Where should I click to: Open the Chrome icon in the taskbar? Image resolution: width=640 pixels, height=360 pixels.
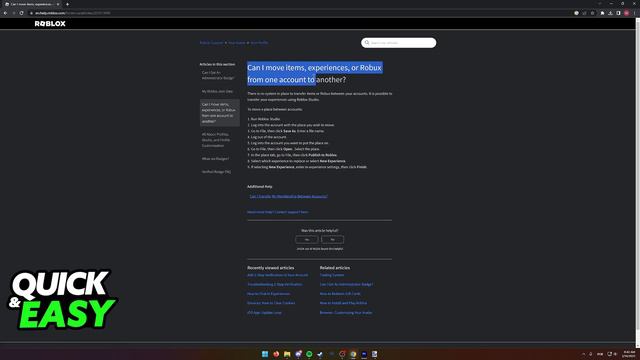[353, 354]
